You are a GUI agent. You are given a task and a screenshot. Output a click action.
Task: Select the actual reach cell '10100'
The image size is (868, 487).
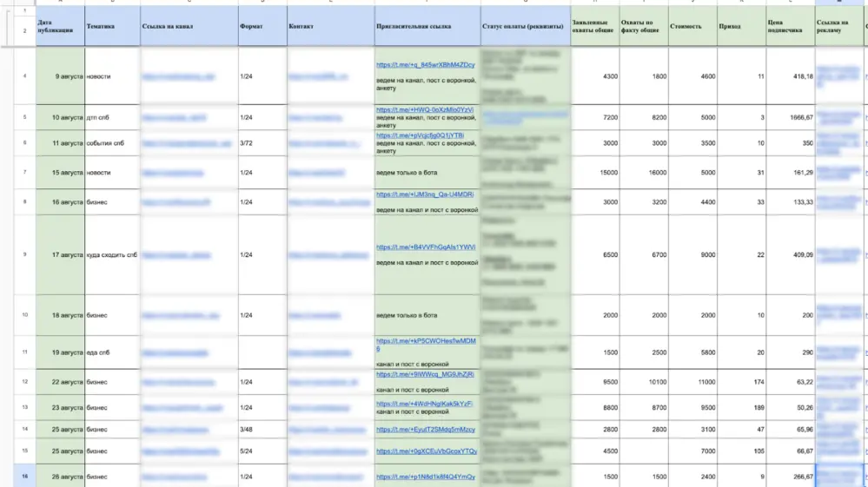644,382
